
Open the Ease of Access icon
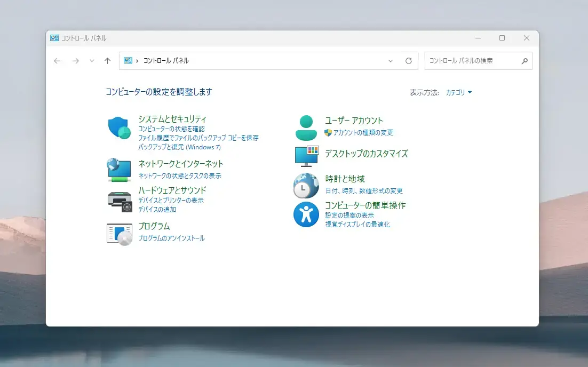pyautogui.click(x=306, y=214)
